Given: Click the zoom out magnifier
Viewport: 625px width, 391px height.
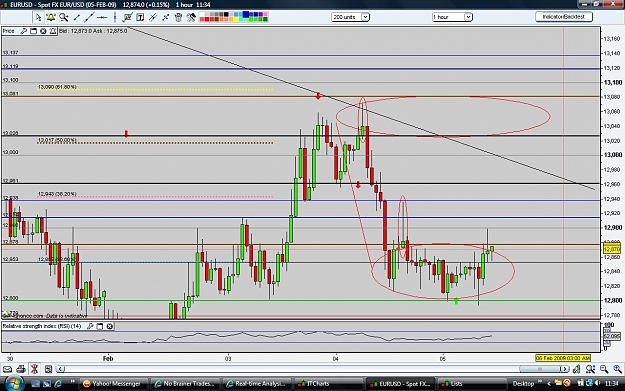Looking at the screenshot, I should click(604, 369).
